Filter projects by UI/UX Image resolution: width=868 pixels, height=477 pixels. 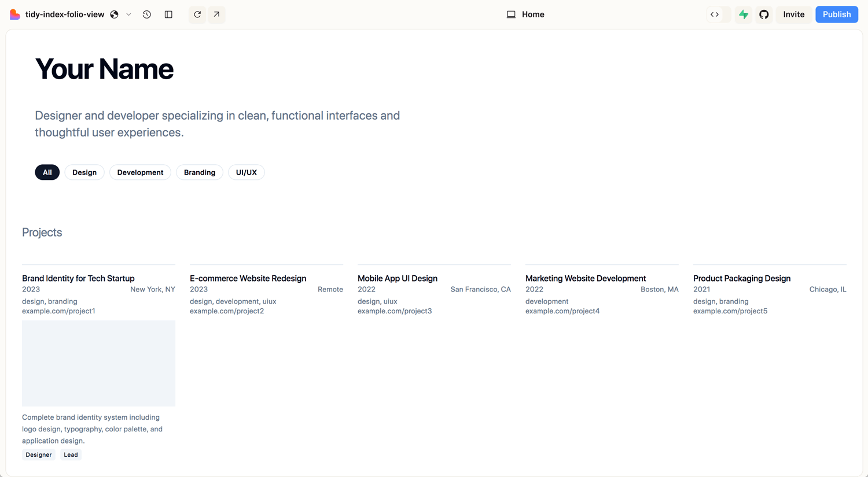(x=247, y=172)
